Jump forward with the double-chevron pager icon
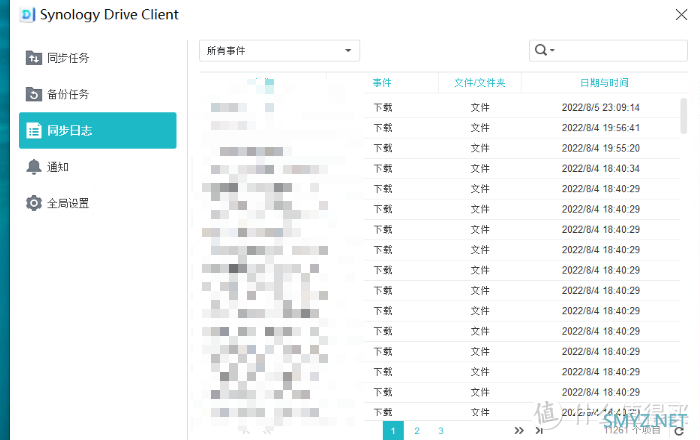The image size is (700, 440). [519, 431]
